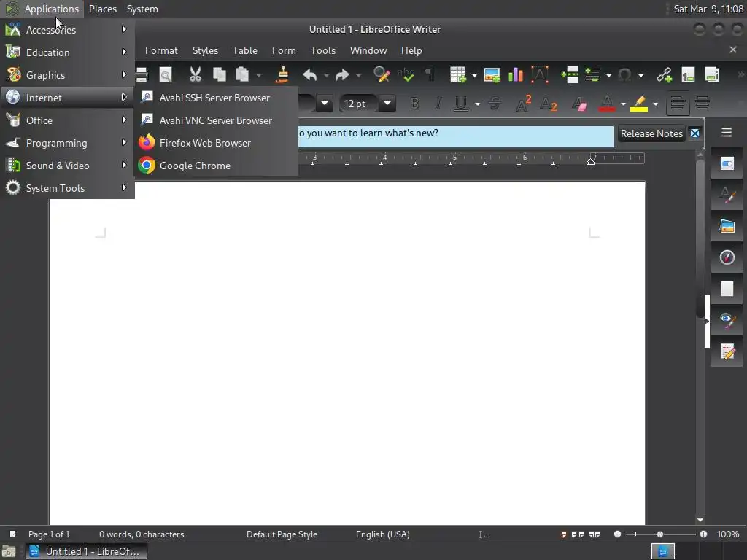
Task: Enable left text alignment
Action: click(x=678, y=104)
